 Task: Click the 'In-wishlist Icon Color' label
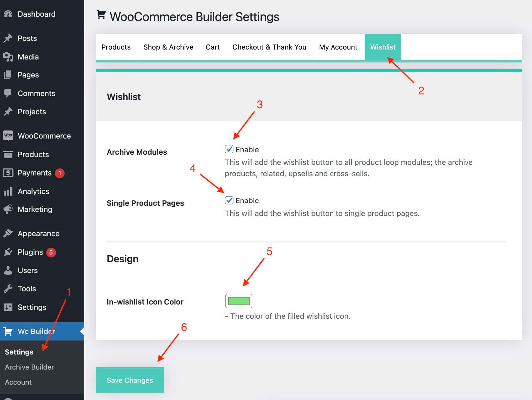145,302
